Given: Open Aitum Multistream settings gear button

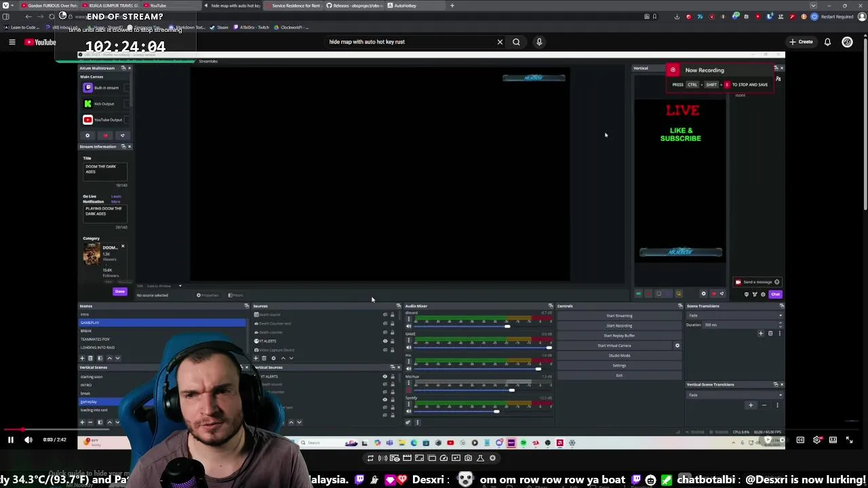Looking at the screenshot, I should point(87,136).
